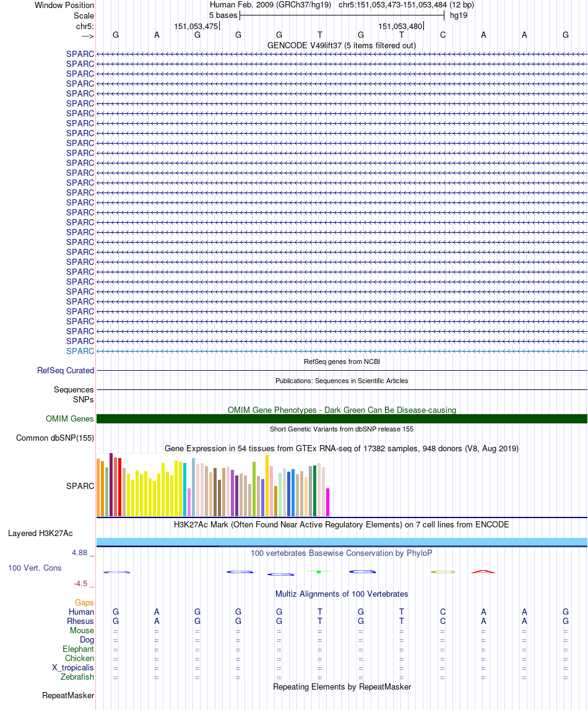Click the light blue H3K27Ac signal band
588x710 pixels.
click(342, 542)
